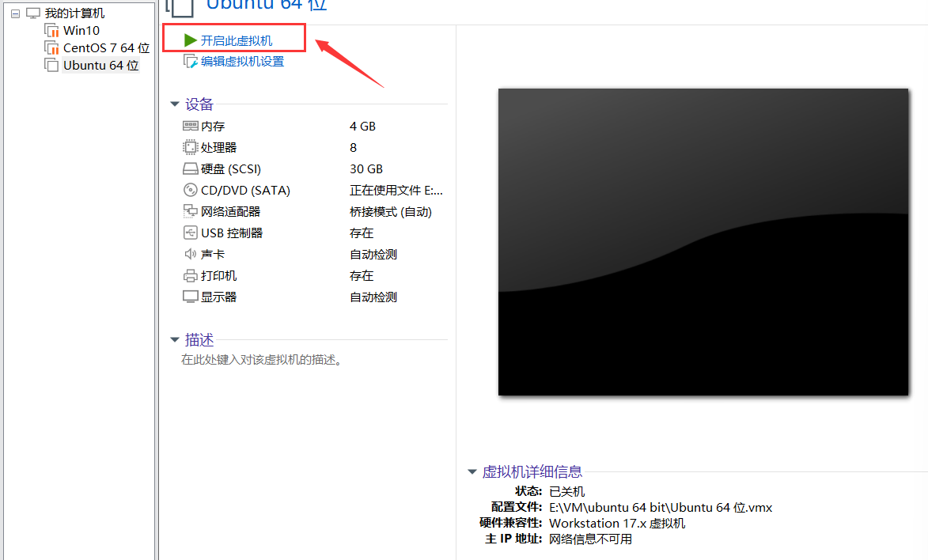928x560 pixels.
Task: Click the 声卡 sound card speaker icon
Action: [190, 254]
